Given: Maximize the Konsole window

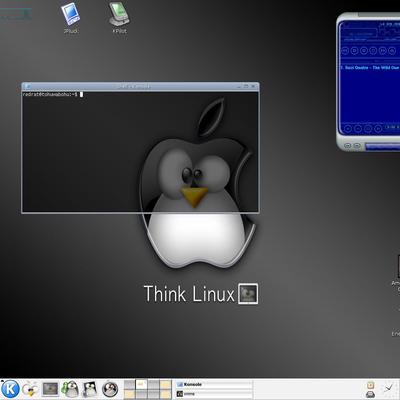Looking at the screenshot, I should 246,86.
